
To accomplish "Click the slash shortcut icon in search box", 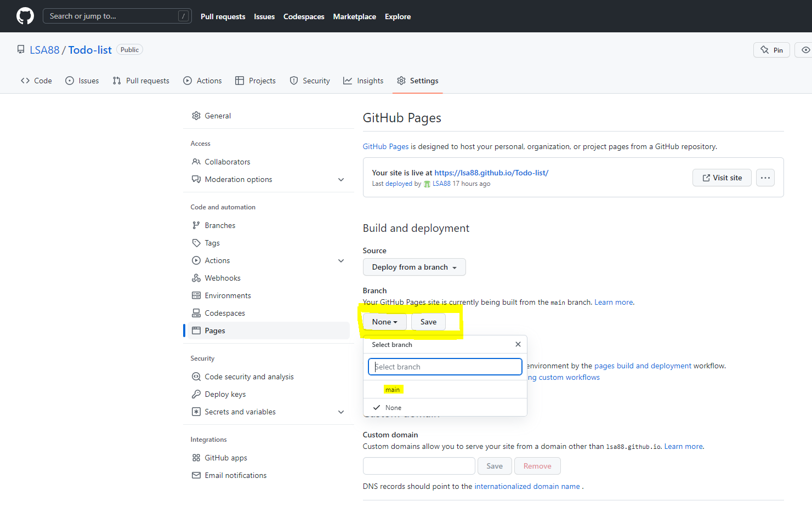I will 184,16.
